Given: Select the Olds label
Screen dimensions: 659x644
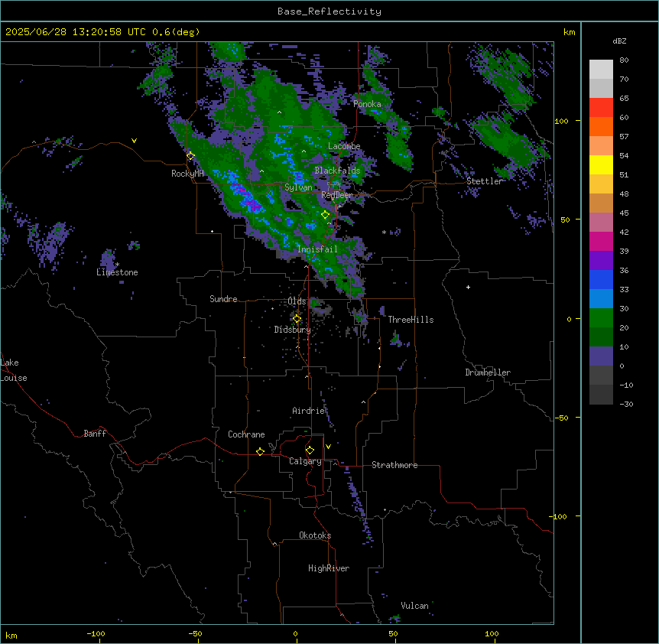Looking at the screenshot, I should click(x=297, y=301).
